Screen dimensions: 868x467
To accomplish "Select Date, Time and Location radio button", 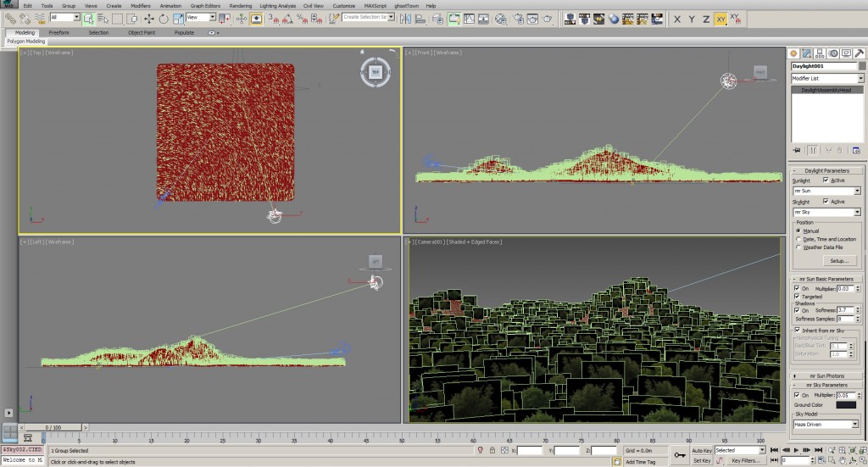I will (798, 239).
